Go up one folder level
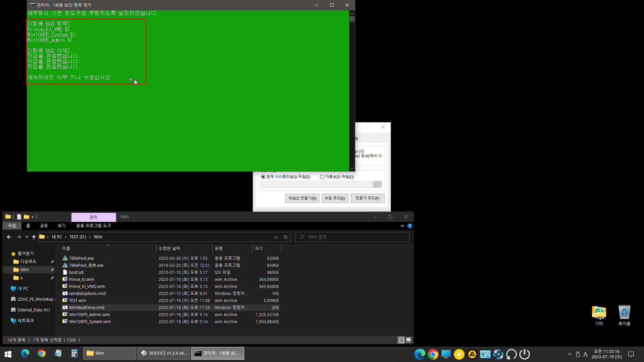 [x=34, y=237]
